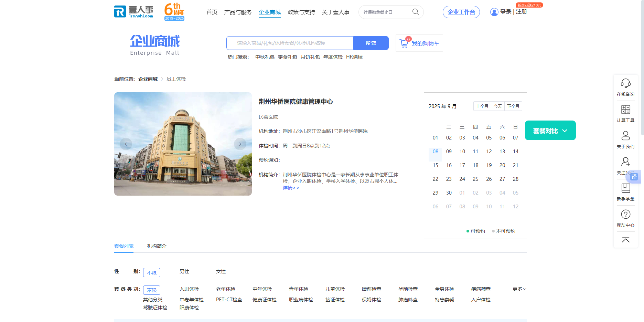The height and width of the screenshot is (322, 644).
Task: Click the 关注我们 follow icon
Action: pos(625,162)
